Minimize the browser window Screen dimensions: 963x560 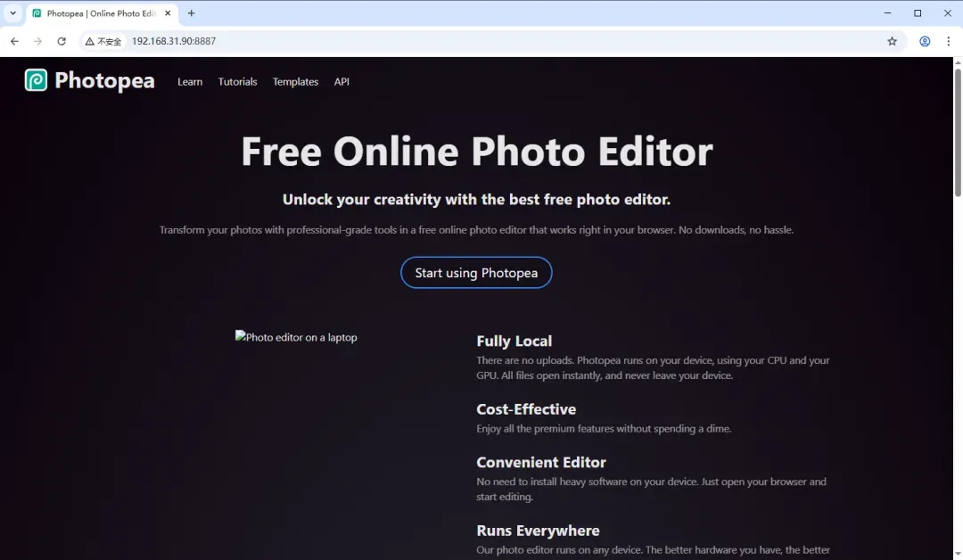coord(887,12)
